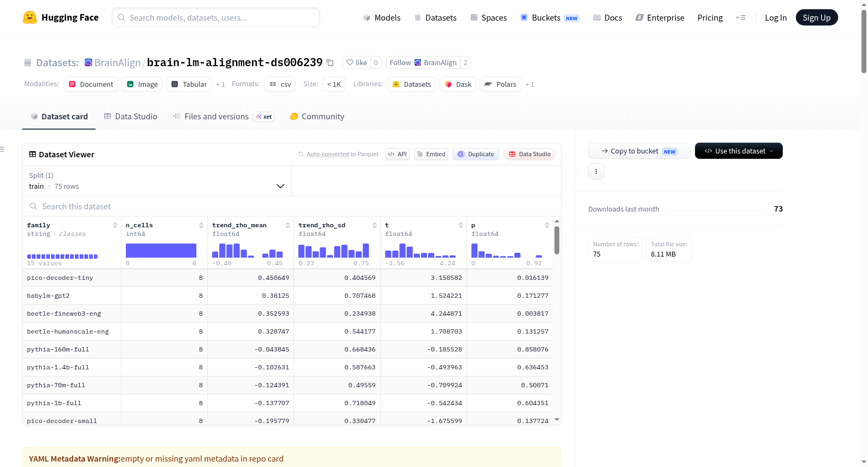Filter by Tabular modality tag
Viewport: 868px width, 467px height.
(189, 84)
